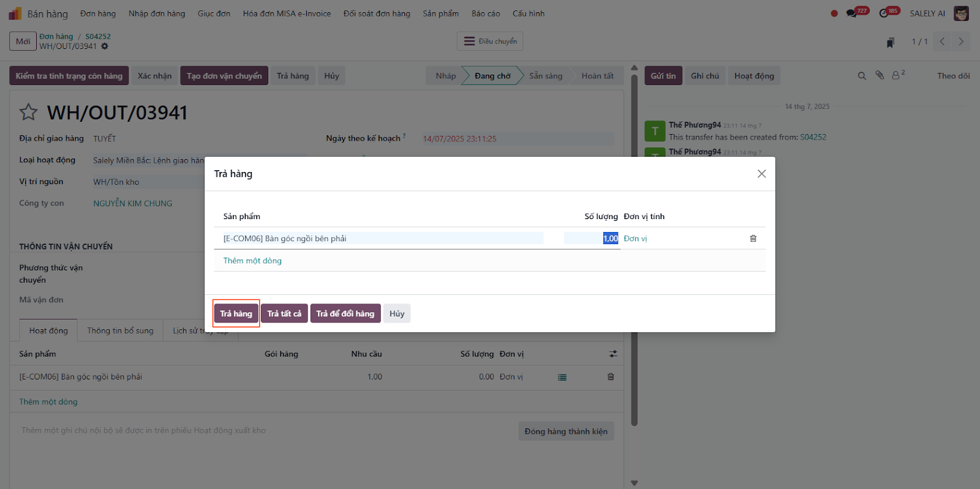
Task: Open the Điều chuyển actions dropdown
Action: (x=490, y=42)
